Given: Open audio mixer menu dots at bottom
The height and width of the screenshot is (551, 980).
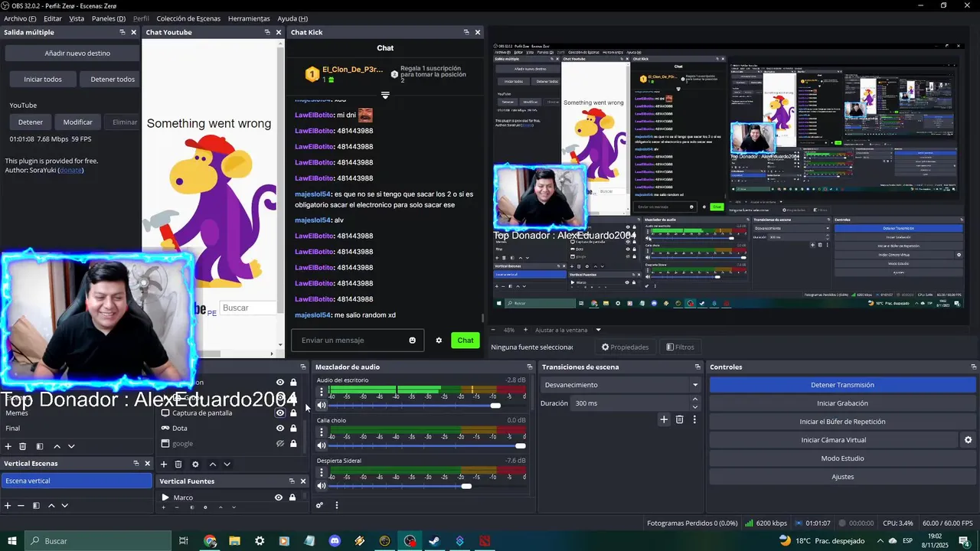Looking at the screenshot, I should click(336, 505).
